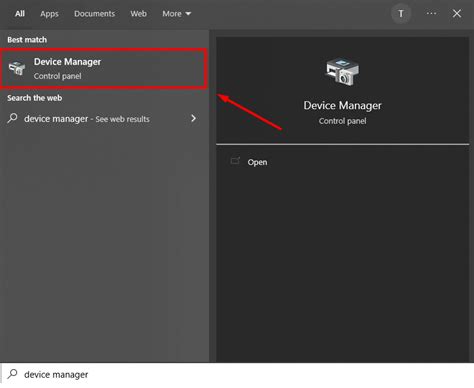Switch to the Apps tab

[49, 14]
